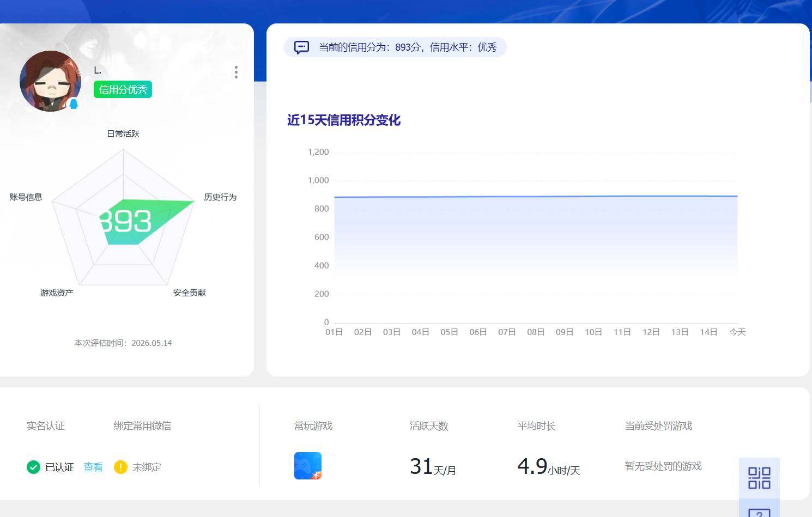Click the 历史行为 radar label
812x517 pixels.
pos(220,197)
